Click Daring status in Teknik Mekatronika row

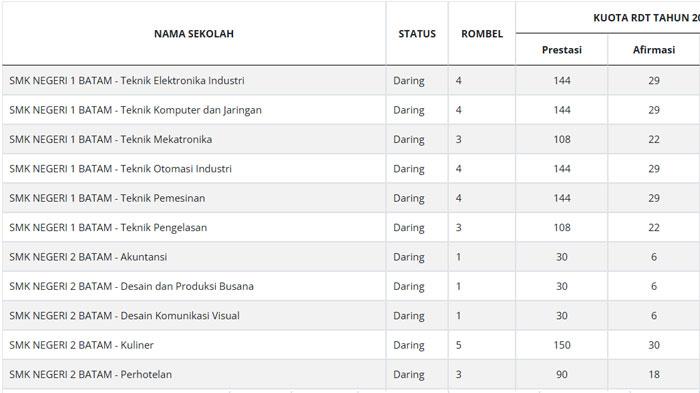408,140
